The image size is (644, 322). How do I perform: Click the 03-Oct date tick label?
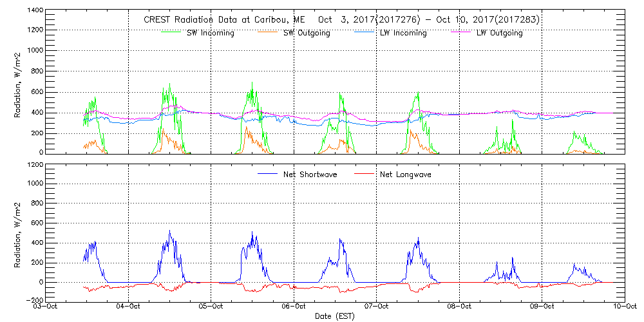(47, 307)
